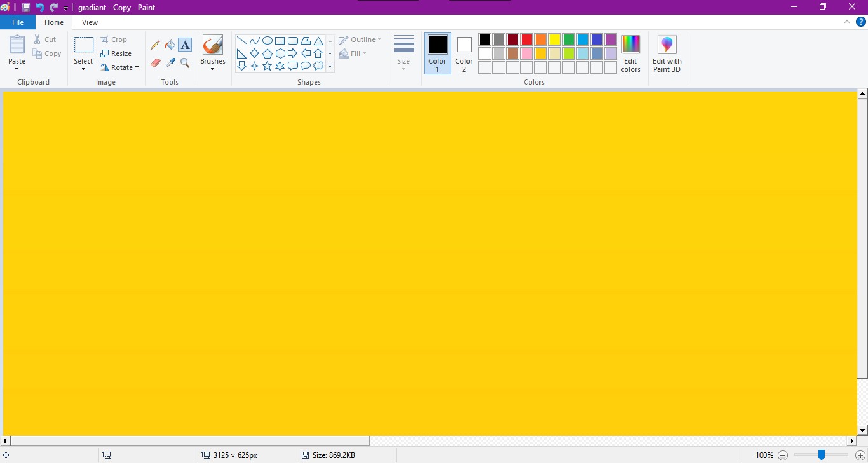Activate Color 2 background selector
Image resolution: width=868 pixels, height=463 pixels.
(464, 53)
